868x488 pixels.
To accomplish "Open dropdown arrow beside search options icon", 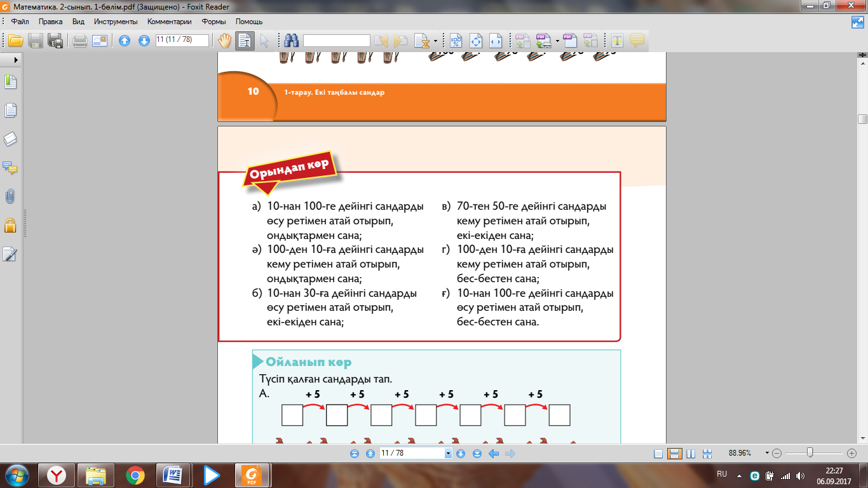I will 435,41.
